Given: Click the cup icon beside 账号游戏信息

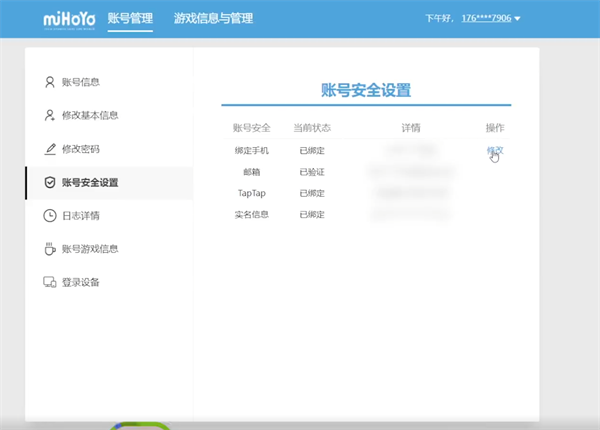Looking at the screenshot, I should (50, 248).
